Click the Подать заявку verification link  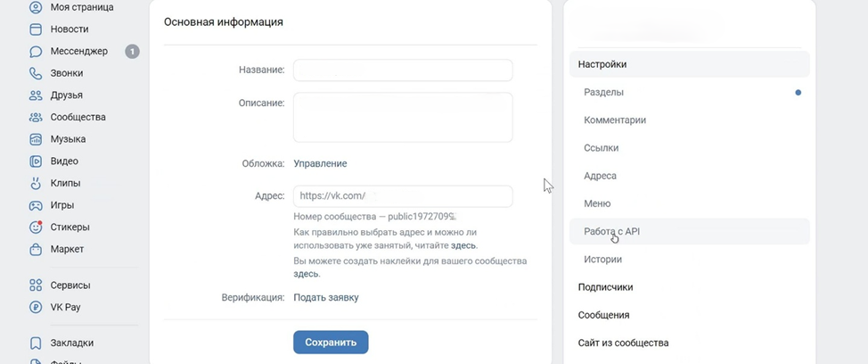tap(326, 297)
